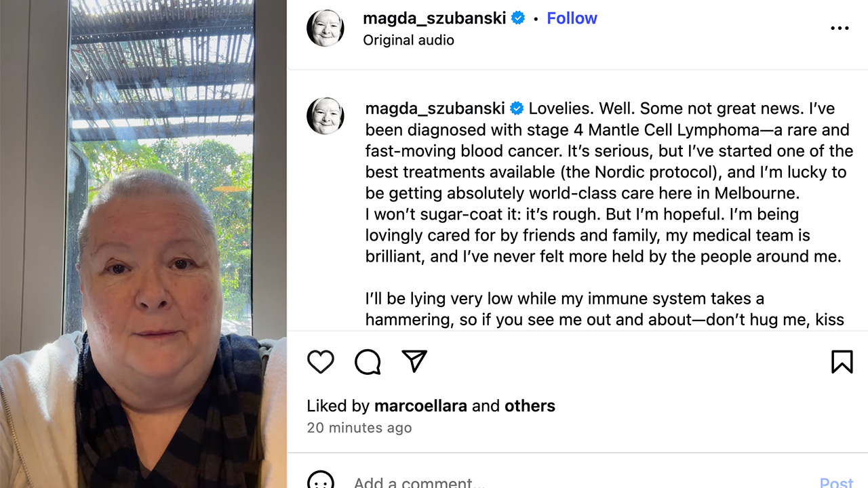Open the three-dot more options menu

(840, 28)
